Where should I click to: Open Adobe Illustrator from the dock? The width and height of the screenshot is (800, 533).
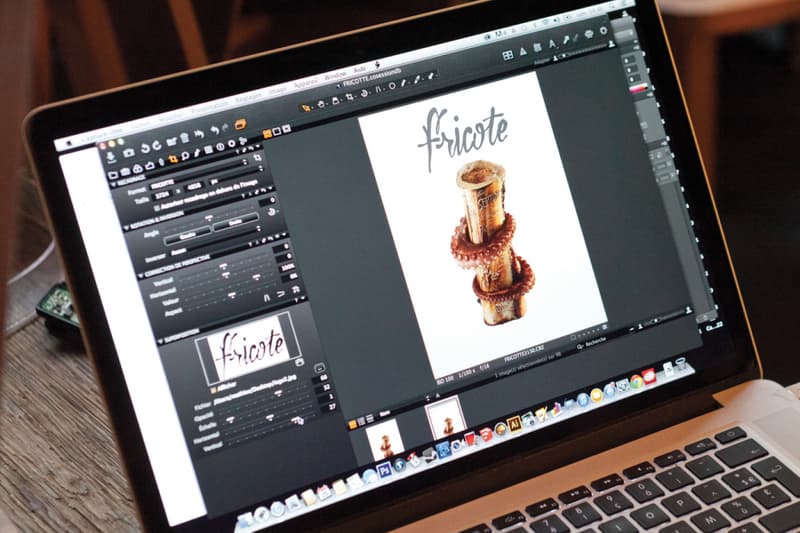pos(514,422)
